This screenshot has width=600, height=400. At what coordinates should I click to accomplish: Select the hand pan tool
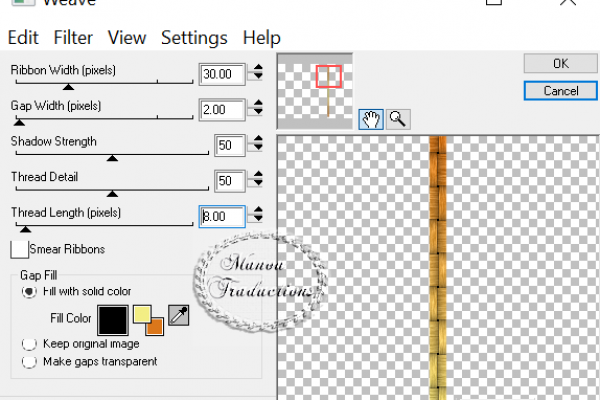coord(371,119)
